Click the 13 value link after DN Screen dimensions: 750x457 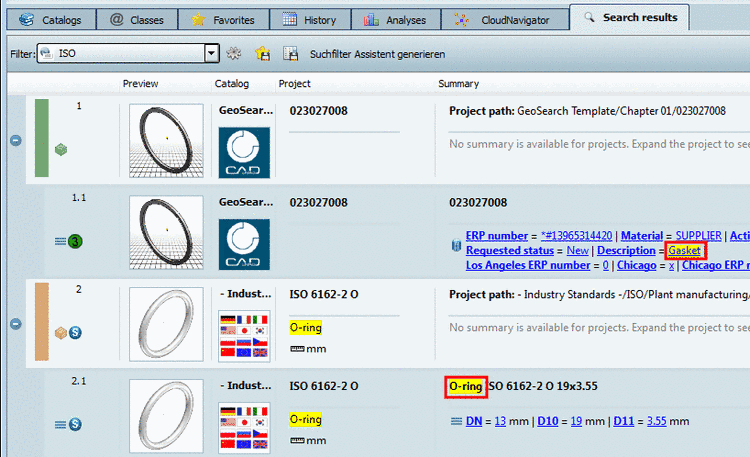[500, 421]
